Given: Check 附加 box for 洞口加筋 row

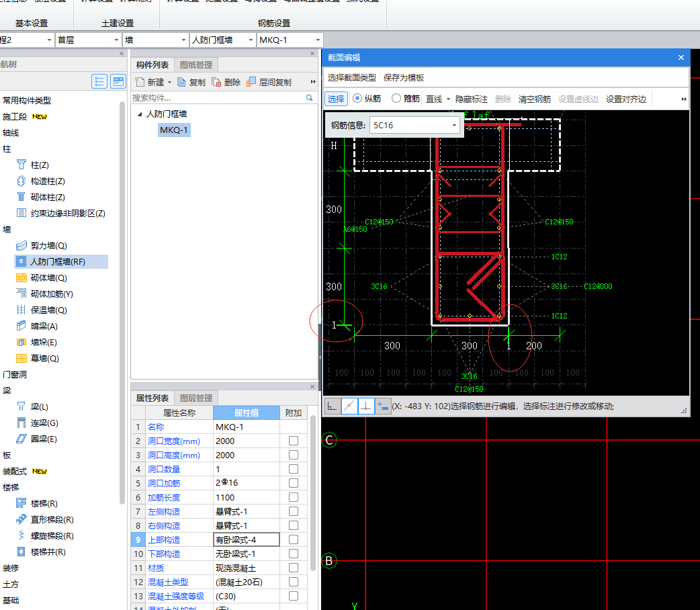Looking at the screenshot, I should point(294,483).
